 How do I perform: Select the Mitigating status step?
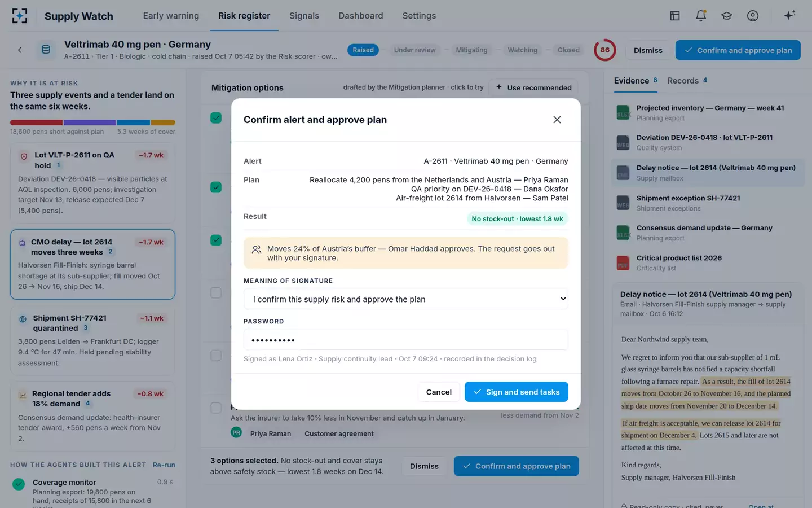[471, 50]
